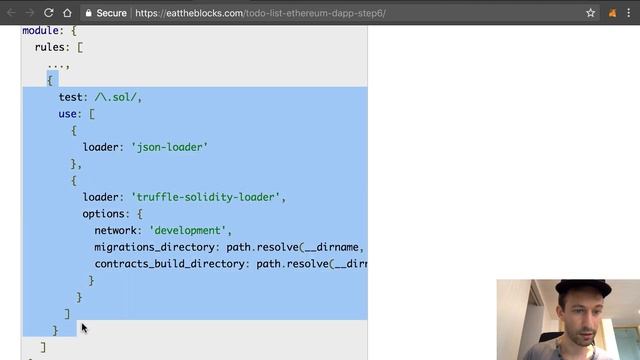Click the 'development' network value
The width and height of the screenshot is (640, 360).
click(x=187, y=231)
